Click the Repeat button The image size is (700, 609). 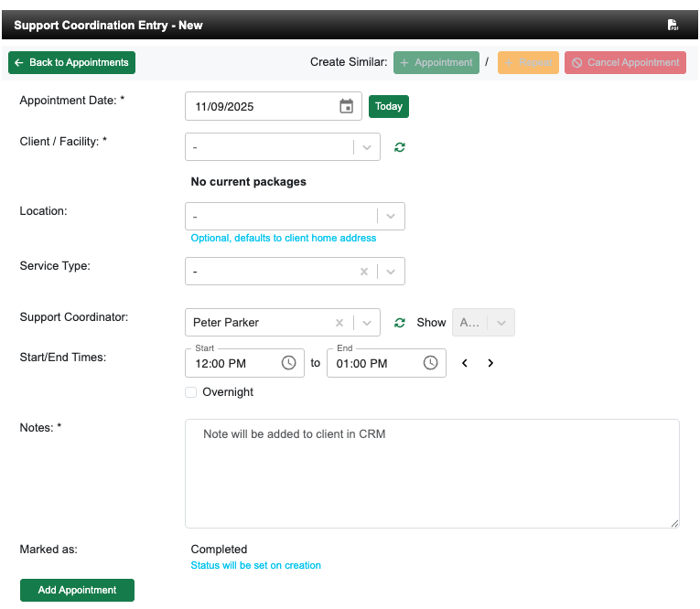pyautogui.click(x=528, y=62)
